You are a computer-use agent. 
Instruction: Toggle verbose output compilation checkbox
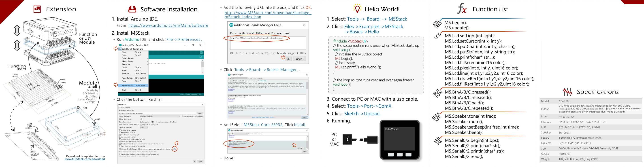pos(141,125)
